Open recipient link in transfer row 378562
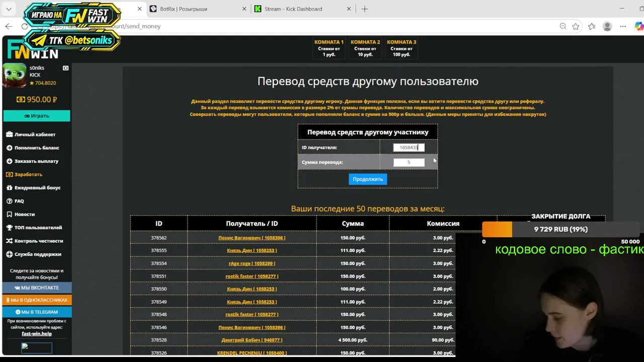 click(x=252, y=238)
